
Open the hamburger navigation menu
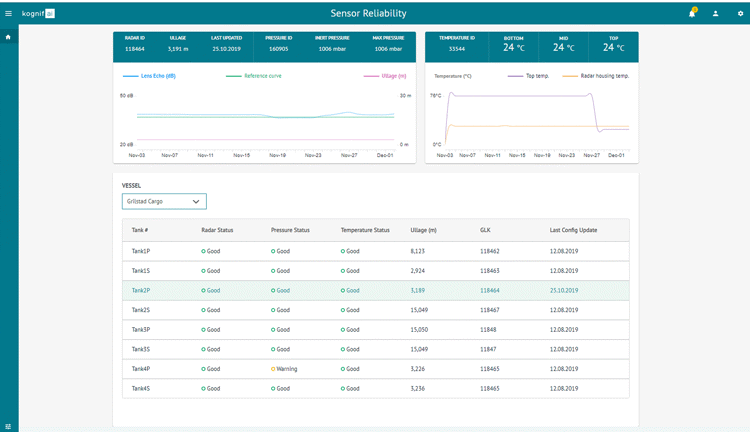(x=9, y=13)
